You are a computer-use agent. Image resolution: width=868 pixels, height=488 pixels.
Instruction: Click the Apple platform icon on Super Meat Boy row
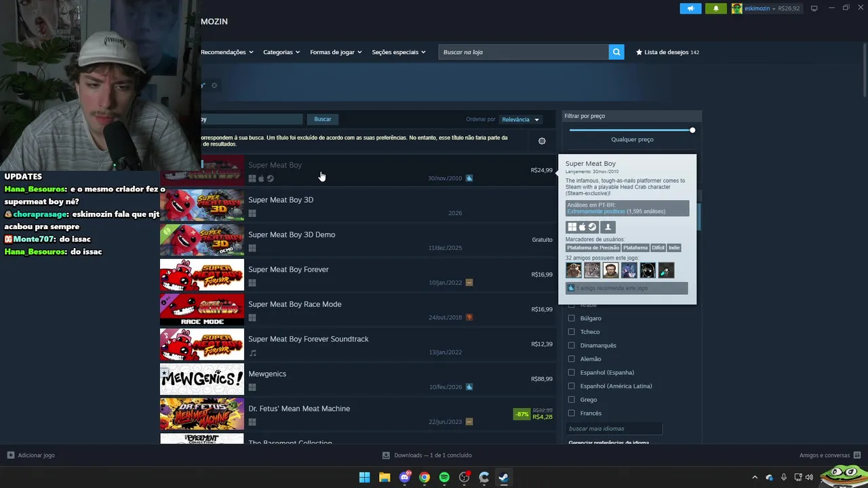(261, 179)
